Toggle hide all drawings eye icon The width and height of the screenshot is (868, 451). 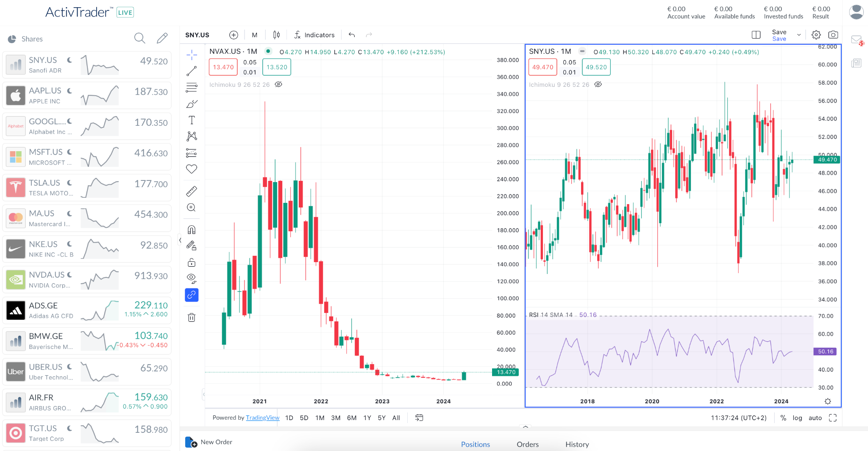pyautogui.click(x=192, y=279)
